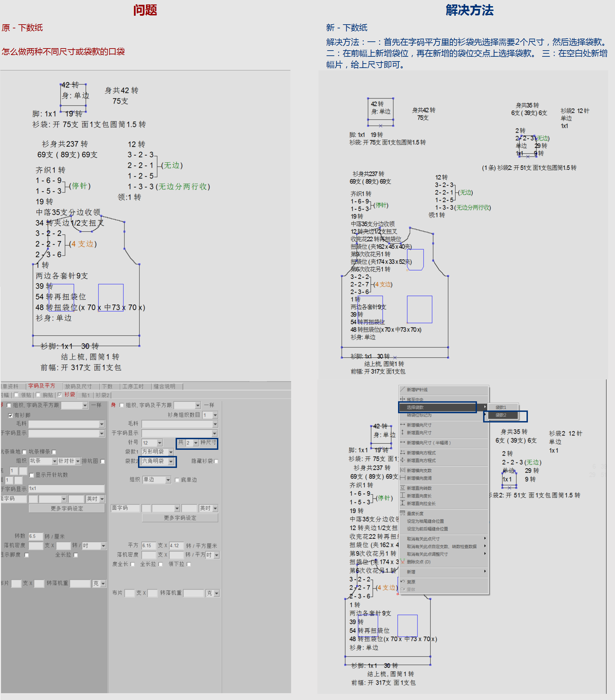615x700 pixels.
Task: Uncheck the 有衫脚 checkbox
Action: point(11,415)
